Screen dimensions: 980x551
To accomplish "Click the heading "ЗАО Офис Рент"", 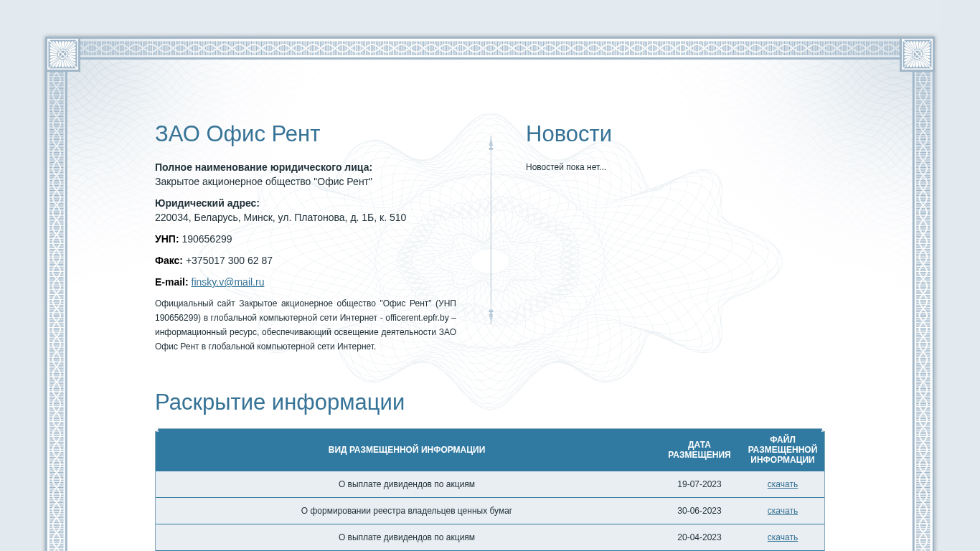I will [237, 134].
